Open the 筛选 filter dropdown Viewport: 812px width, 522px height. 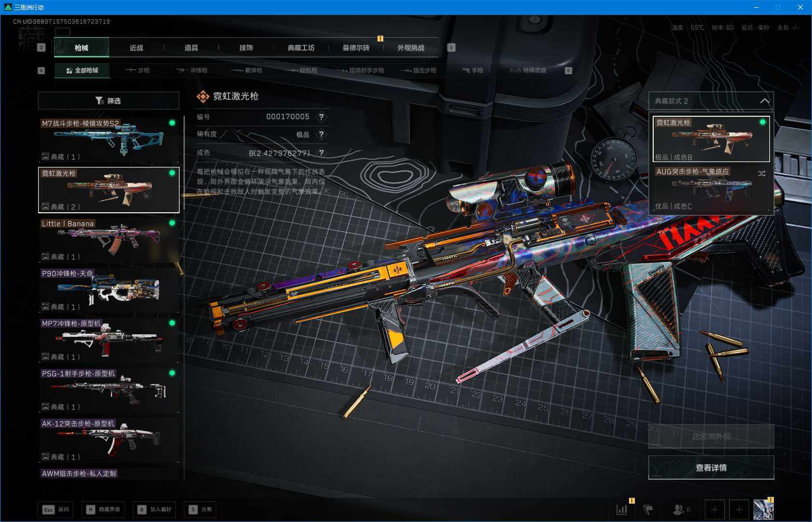click(x=109, y=101)
